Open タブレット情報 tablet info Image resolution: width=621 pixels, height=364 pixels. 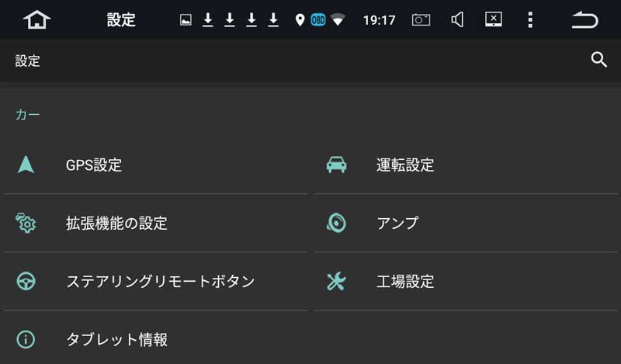coord(155,339)
